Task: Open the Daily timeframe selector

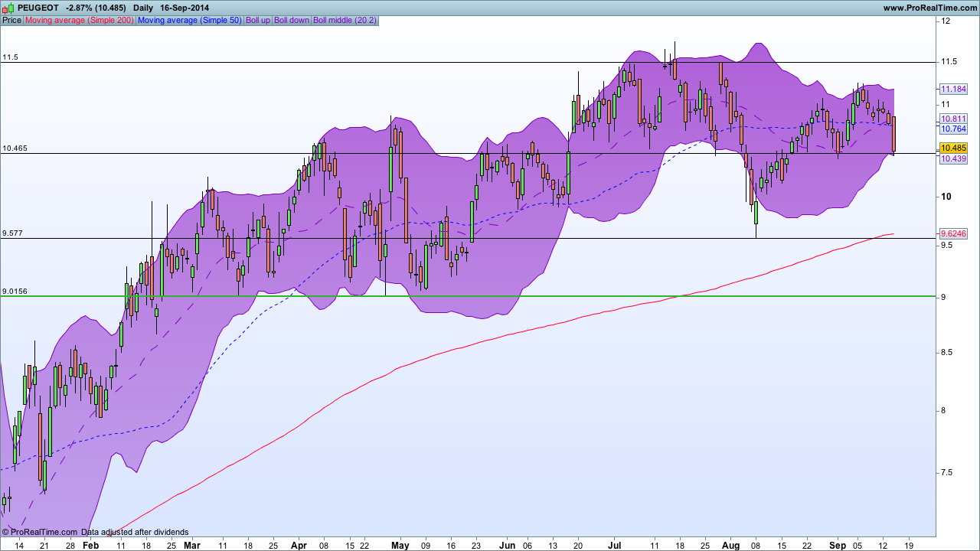Action: (143, 8)
